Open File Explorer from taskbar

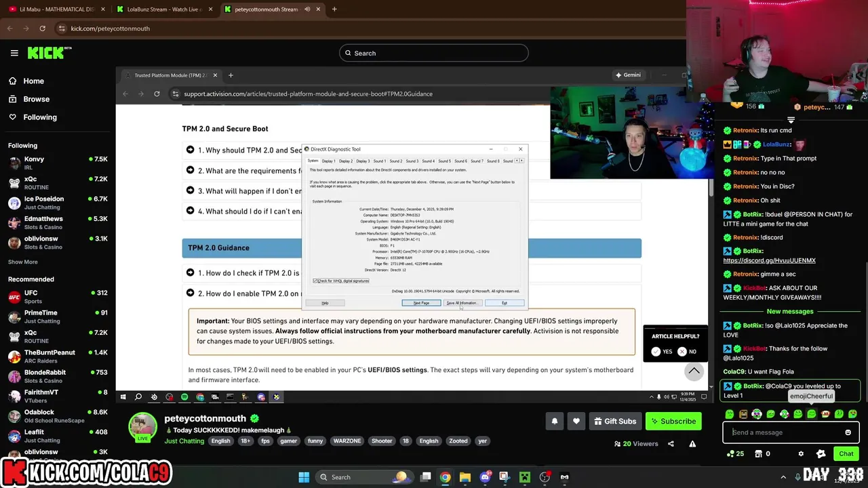point(465,477)
